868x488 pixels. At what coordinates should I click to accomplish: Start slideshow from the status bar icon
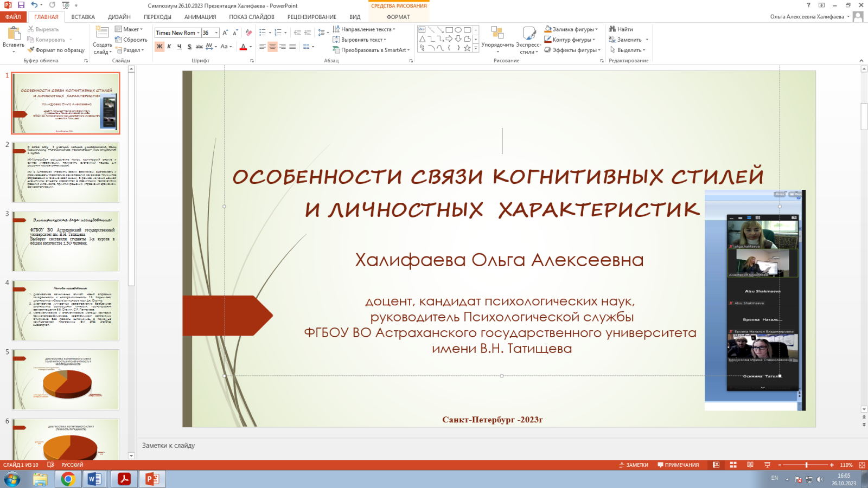[767, 465]
